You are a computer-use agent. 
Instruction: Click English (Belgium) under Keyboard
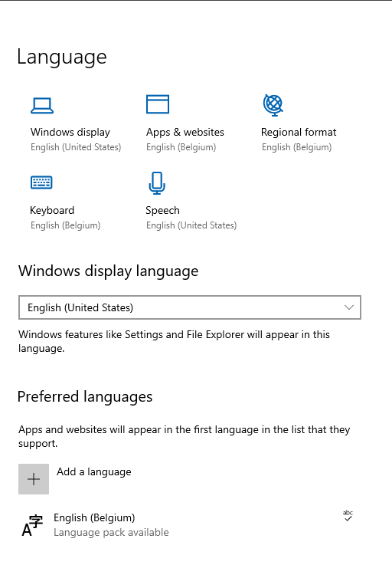66,225
